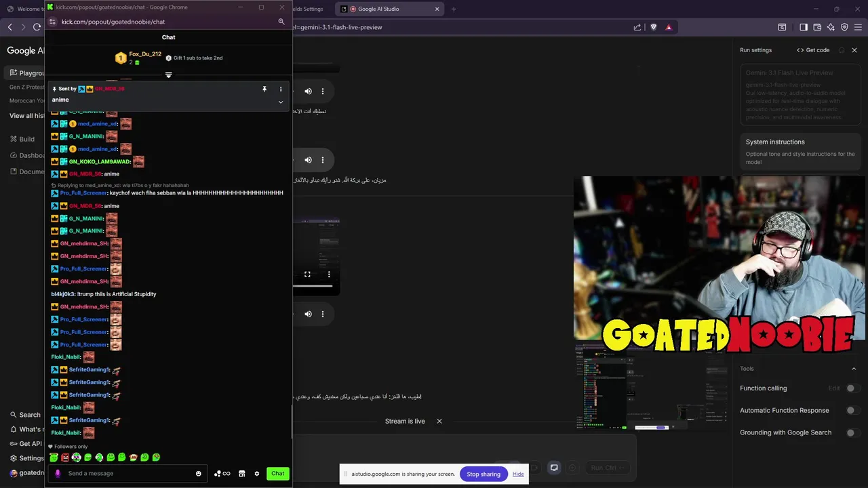Pick the red angry emote below chat

point(65,457)
